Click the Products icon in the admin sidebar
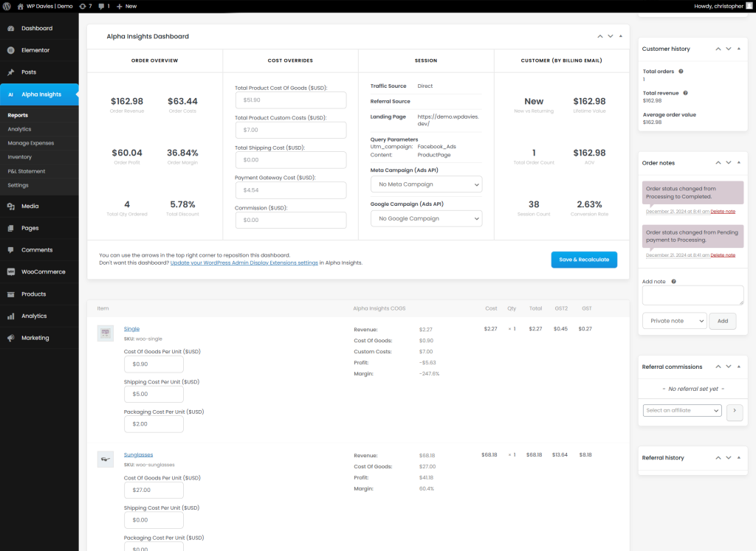 tap(13, 294)
